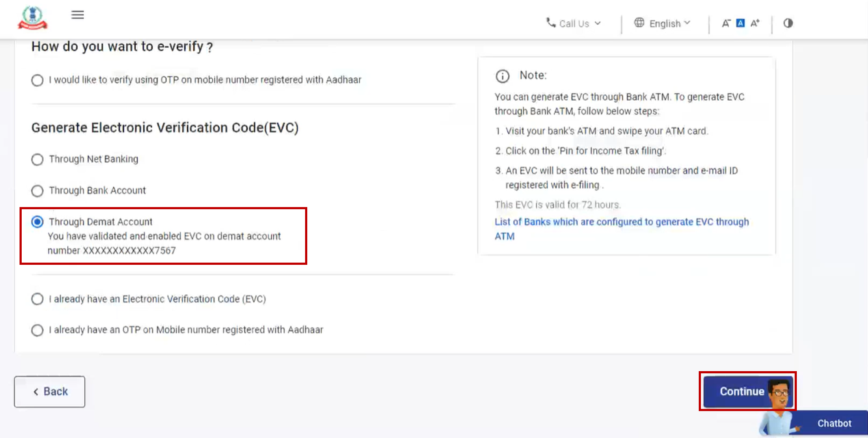This screenshot has width=868, height=438.
Task: Go Back to the previous page
Action: coord(49,391)
